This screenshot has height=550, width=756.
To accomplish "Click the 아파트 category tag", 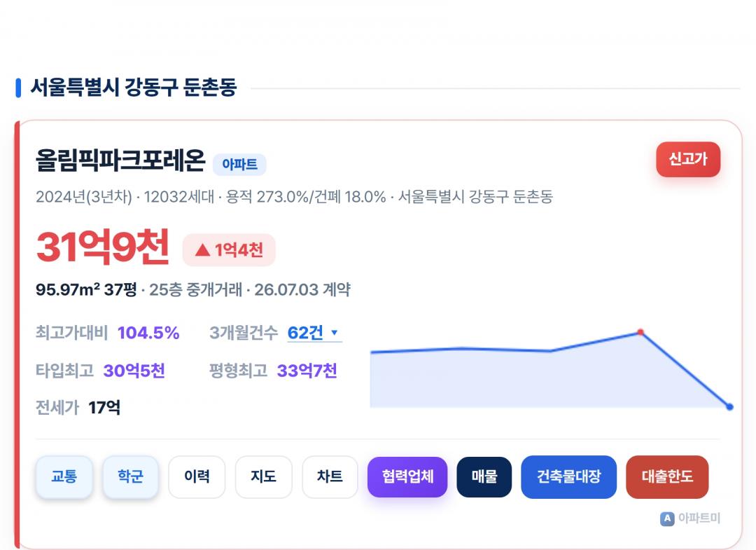I will click(x=239, y=165).
